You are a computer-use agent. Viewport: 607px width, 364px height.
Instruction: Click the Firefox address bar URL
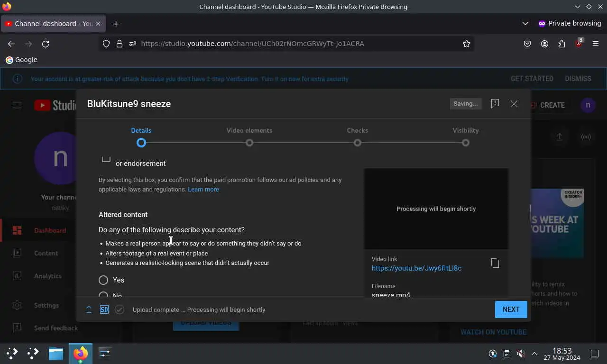click(x=253, y=44)
